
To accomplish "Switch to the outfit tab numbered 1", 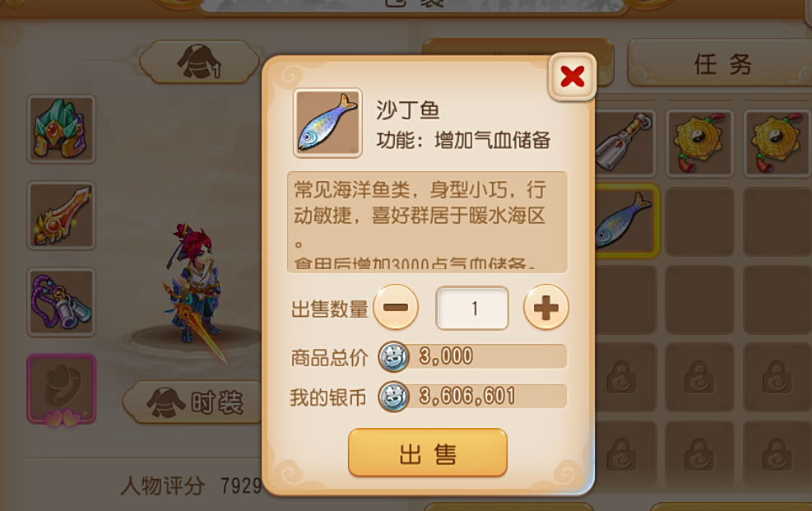I will pyautogui.click(x=200, y=63).
